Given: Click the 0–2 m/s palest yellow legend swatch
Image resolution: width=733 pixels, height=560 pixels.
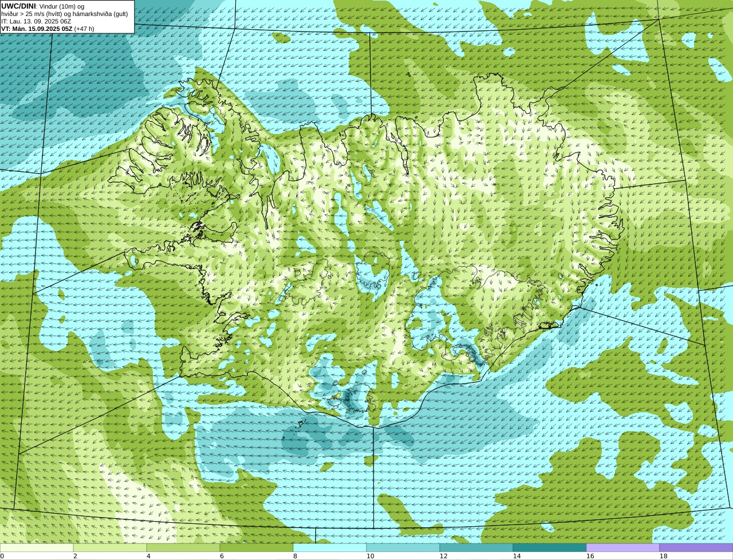Looking at the screenshot, I should point(37,548).
